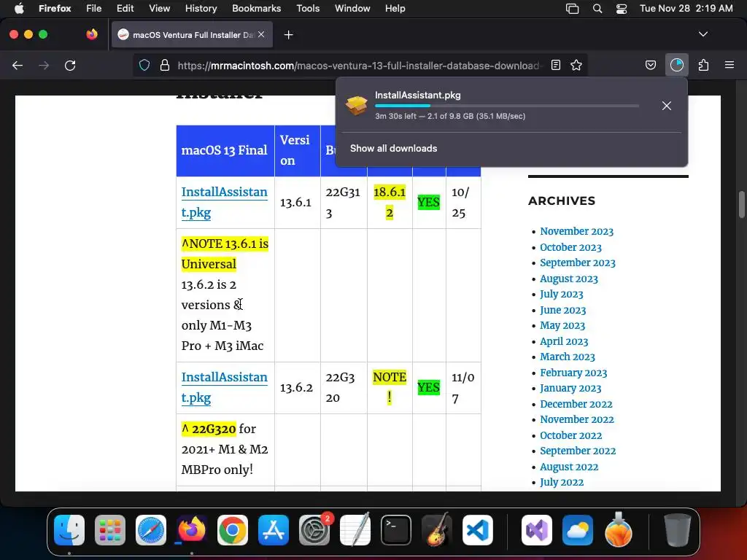Image resolution: width=747 pixels, height=560 pixels.
Task: Open App Store from the Dock
Action: 274,529
